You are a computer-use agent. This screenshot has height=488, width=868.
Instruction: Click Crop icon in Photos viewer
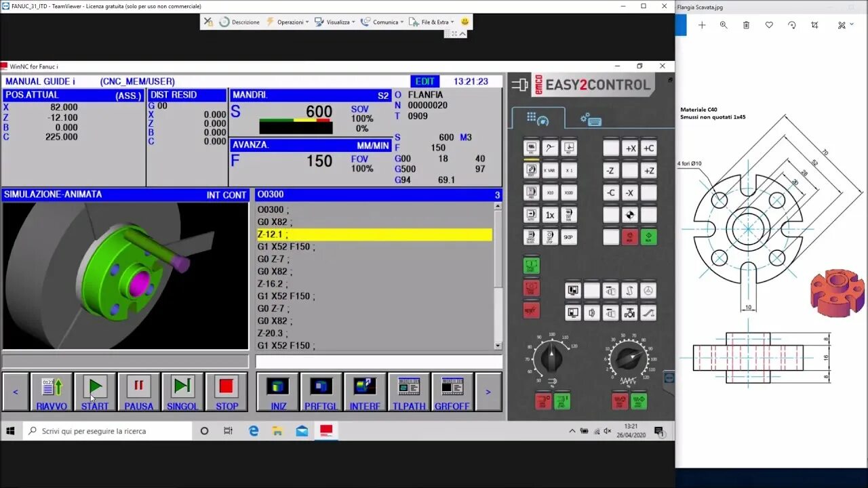(814, 25)
